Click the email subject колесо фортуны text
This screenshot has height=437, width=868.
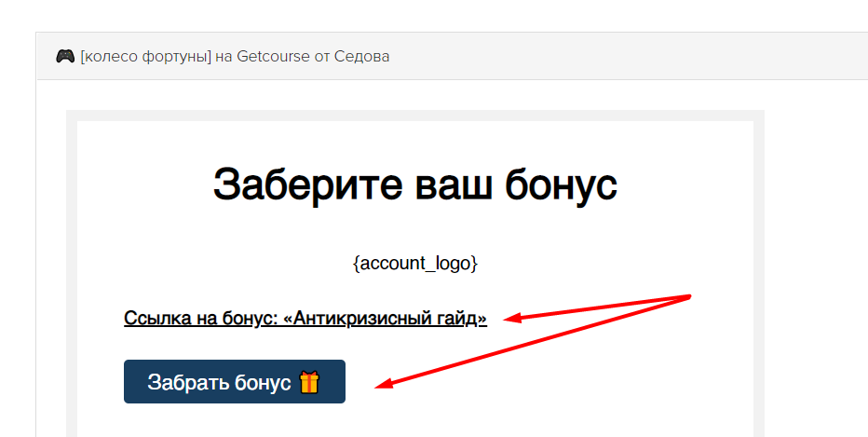[x=235, y=57]
